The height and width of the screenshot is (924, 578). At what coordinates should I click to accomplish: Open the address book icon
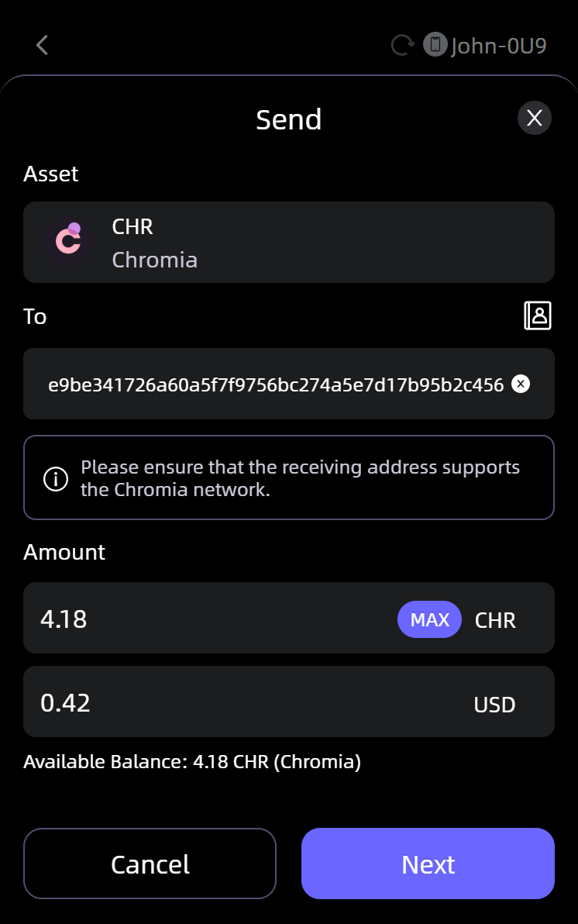[x=538, y=315]
